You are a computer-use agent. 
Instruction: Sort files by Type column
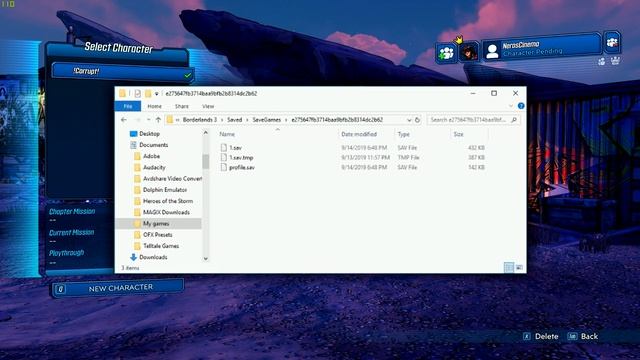403,134
